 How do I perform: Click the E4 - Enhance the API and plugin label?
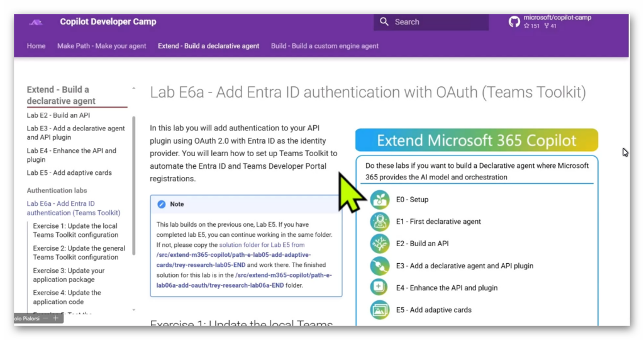pyautogui.click(x=447, y=288)
